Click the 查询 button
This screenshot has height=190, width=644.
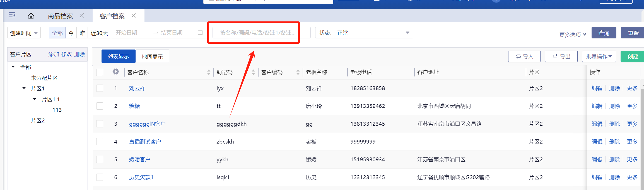click(604, 33)
